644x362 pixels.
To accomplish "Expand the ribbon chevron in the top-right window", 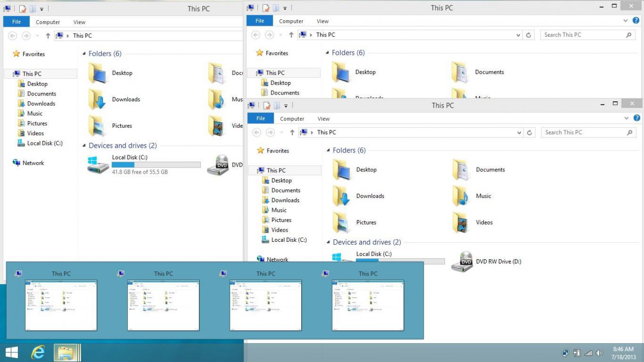I will pos(626,21).
